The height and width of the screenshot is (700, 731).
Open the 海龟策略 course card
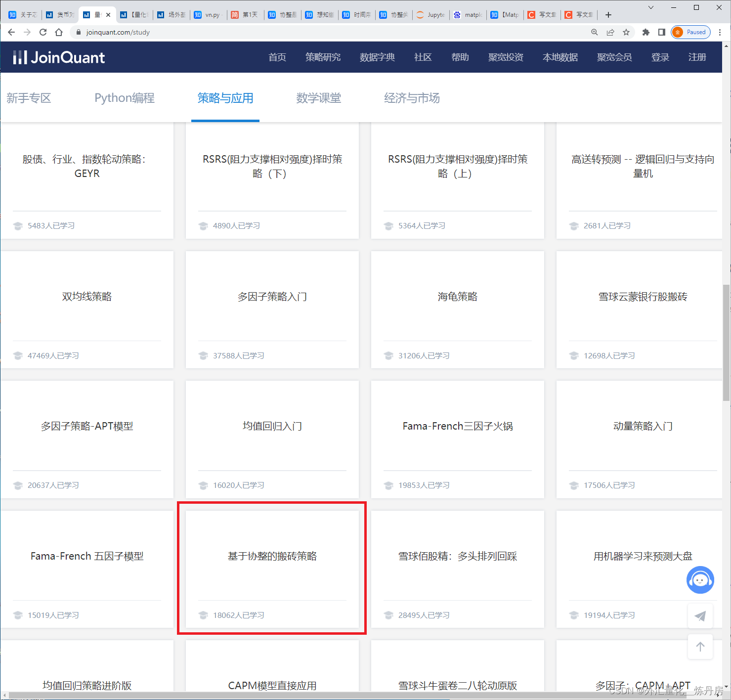click(458, 309)
